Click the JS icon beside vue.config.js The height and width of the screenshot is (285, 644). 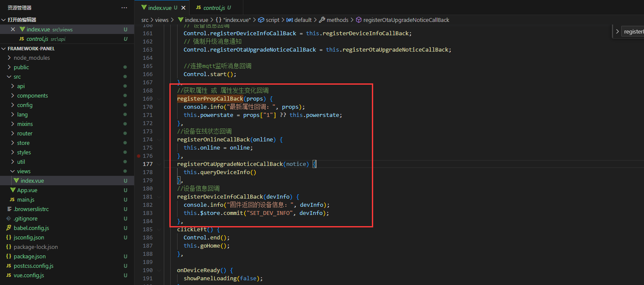(x=9, y=275)
